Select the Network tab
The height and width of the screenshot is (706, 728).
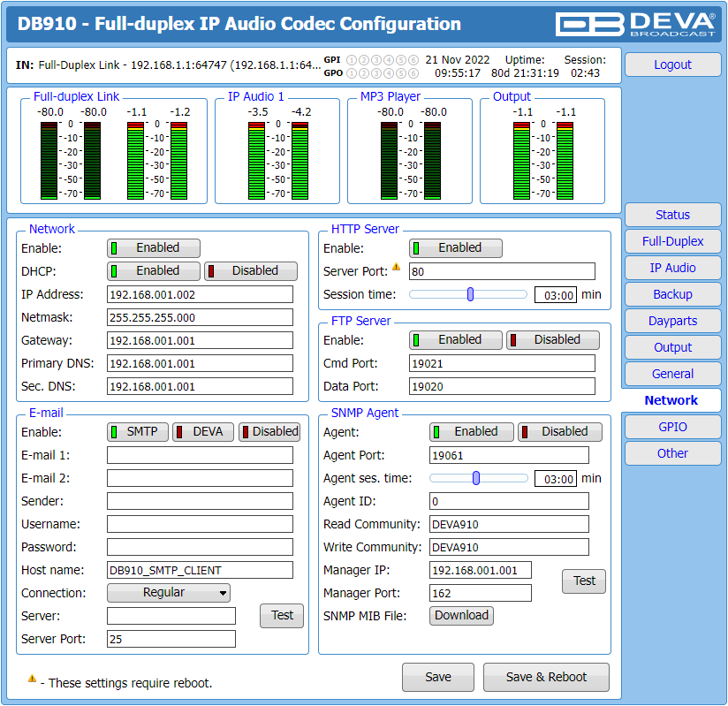pos(671,400)
